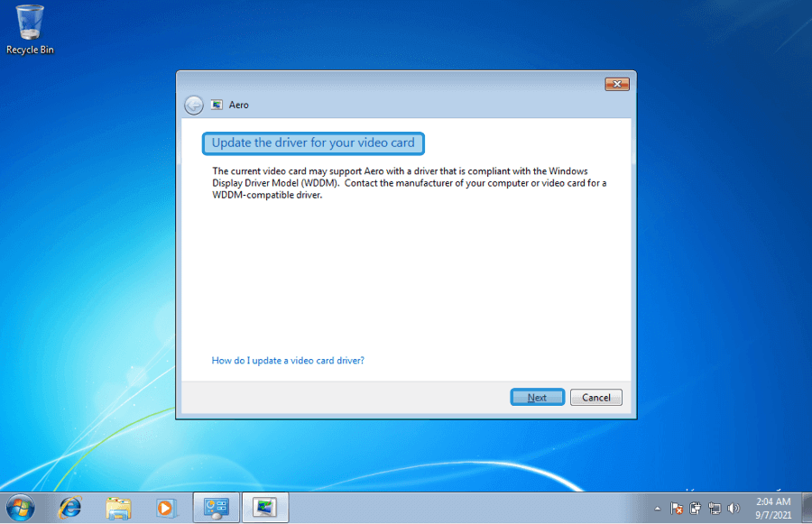Open the volume speaker tray icon

click(734, 509)
